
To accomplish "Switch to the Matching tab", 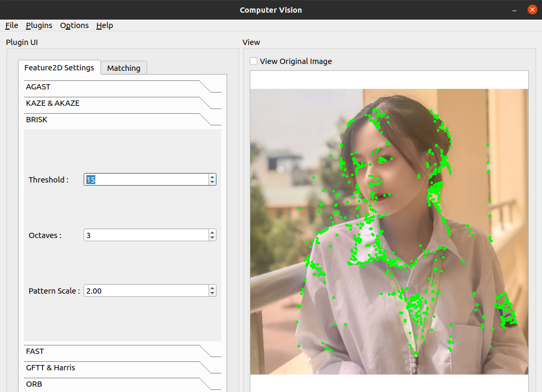I will coord(124,68).
